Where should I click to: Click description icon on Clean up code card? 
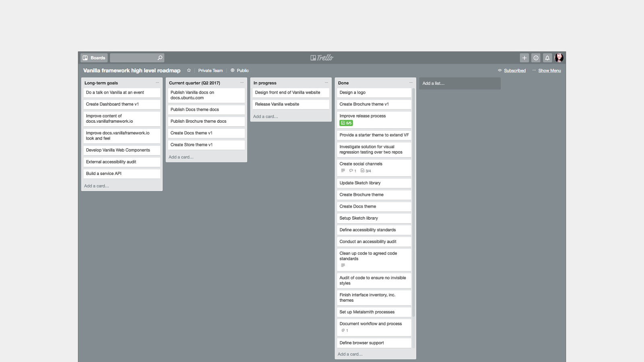[x=343, y=265]
